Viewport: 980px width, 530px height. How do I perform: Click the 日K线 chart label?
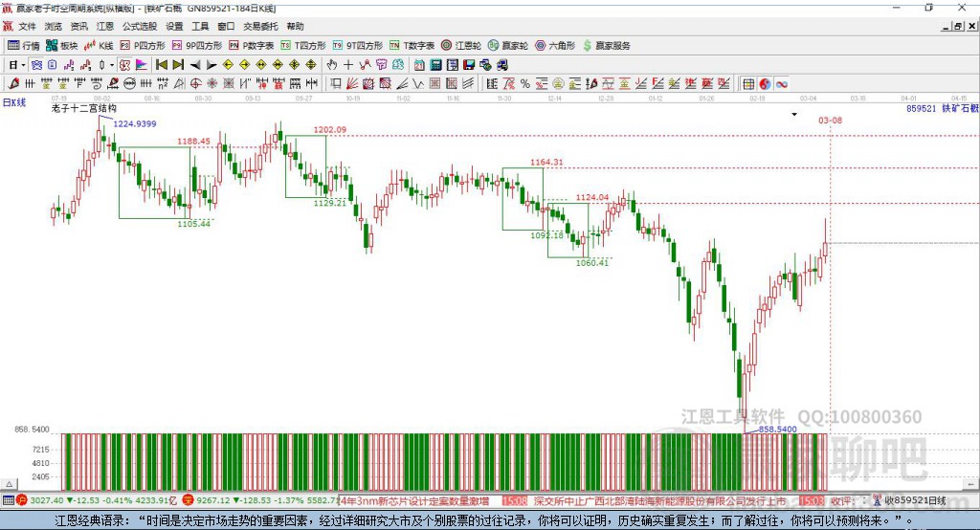13,102
